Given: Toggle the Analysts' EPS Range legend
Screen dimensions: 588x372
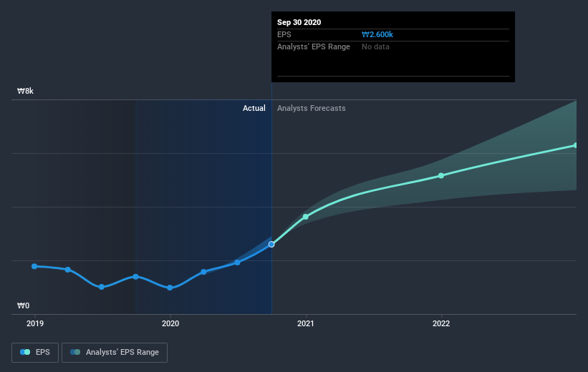Looking at the screenshot, I should (x=115, y=352).
